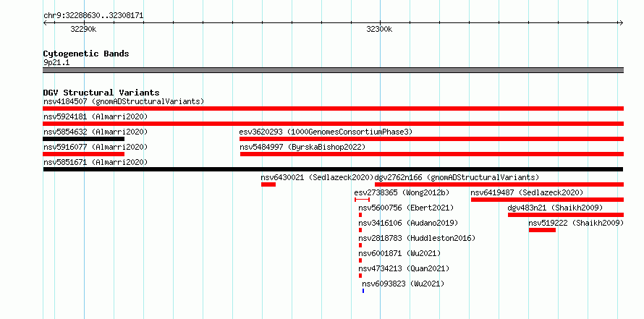Image resolution: width=644 pixels, height=319 pixels.
Task: Select the nsv5924181 red variant bar
Action: click(333, 124)
